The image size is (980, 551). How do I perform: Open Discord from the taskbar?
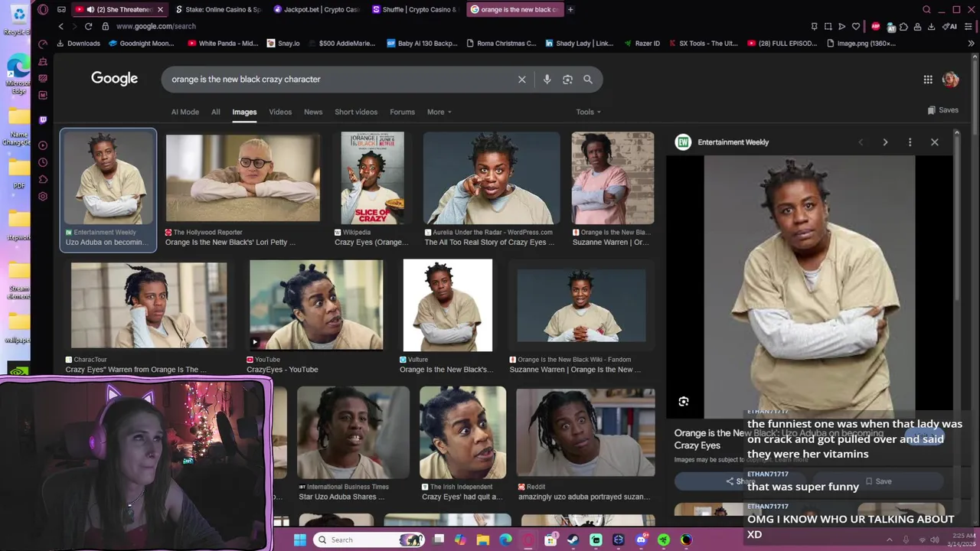pyautogui.click(x=641, y=540)
